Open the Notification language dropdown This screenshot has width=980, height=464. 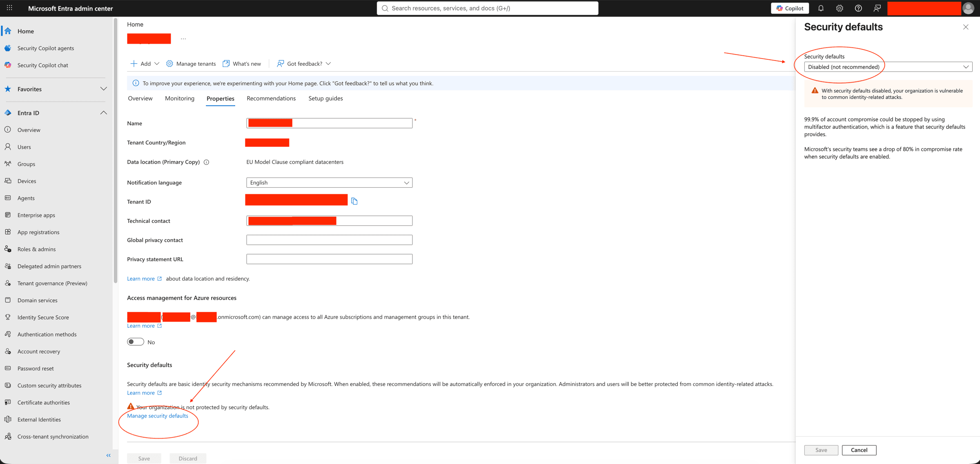point(329,182)
